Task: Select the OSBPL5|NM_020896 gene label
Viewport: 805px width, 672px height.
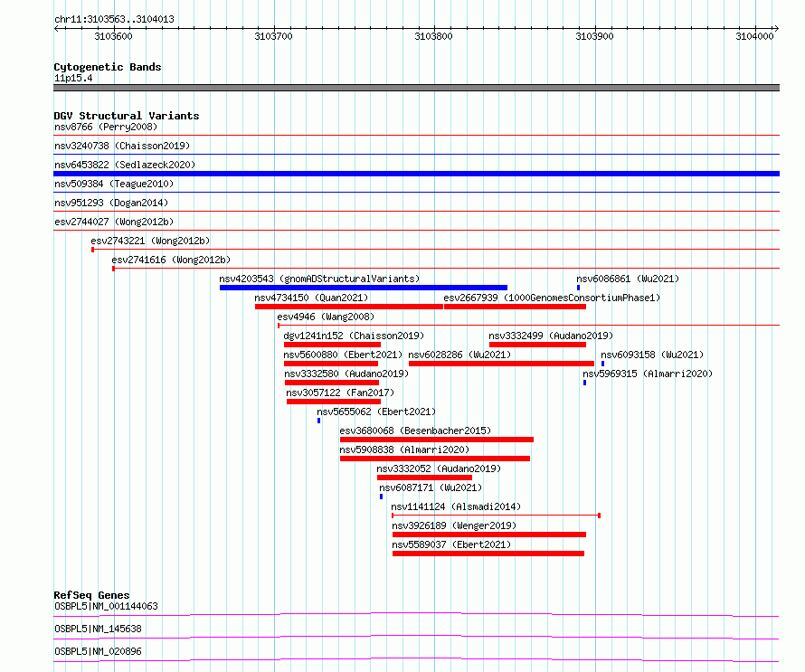Action: coord(98,651)
